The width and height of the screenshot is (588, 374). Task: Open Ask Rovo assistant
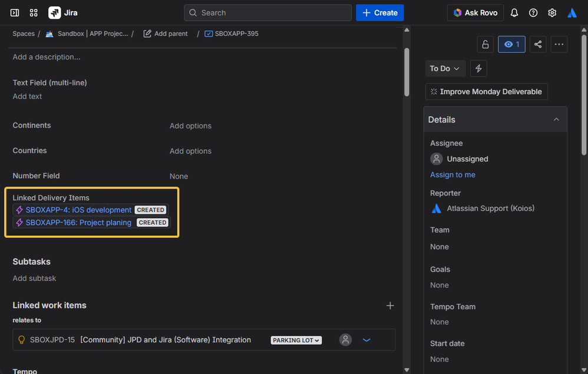(x=475, y=13)
